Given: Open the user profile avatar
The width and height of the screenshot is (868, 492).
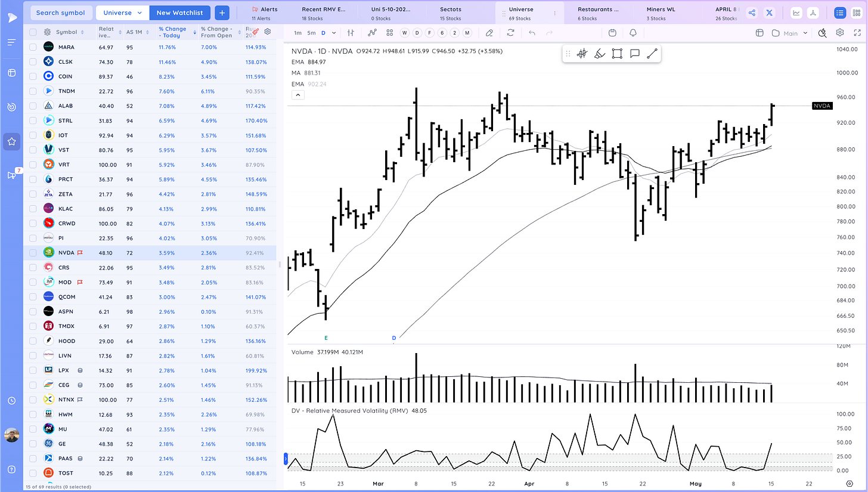Looking at the screenshot, I should pyautogui.click(x=11, y=435).
